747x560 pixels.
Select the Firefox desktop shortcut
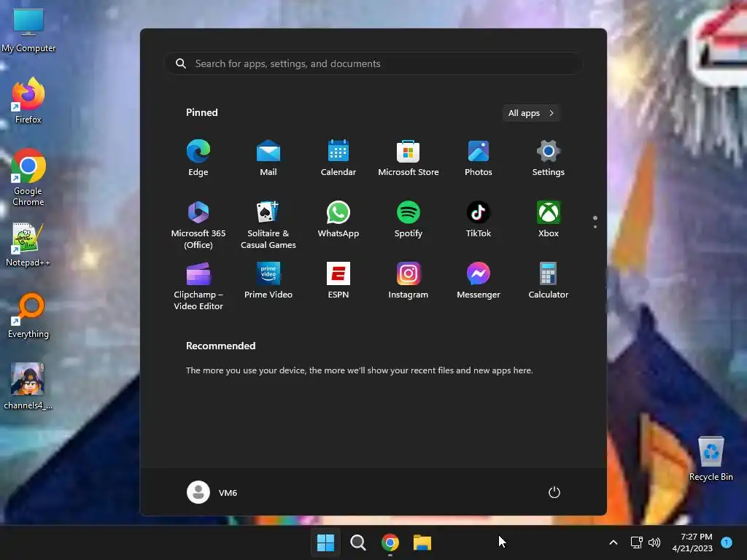click(28, 101)
